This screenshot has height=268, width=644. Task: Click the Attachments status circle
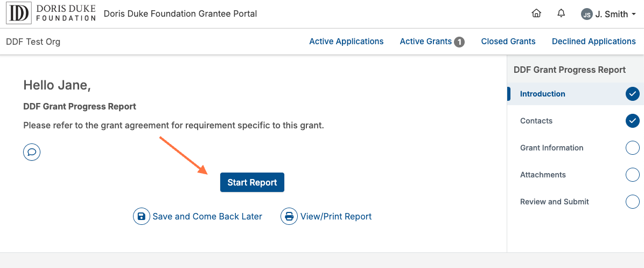pos(633,175)
